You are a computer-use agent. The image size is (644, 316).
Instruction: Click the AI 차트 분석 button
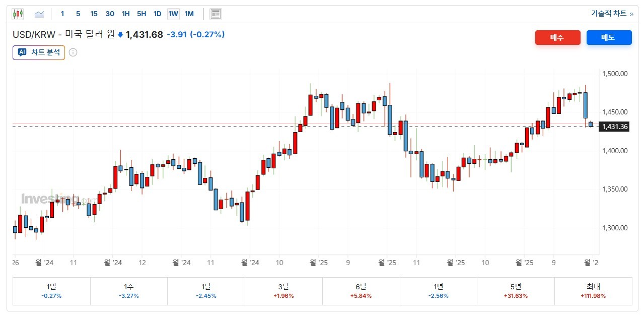point(39,52)
